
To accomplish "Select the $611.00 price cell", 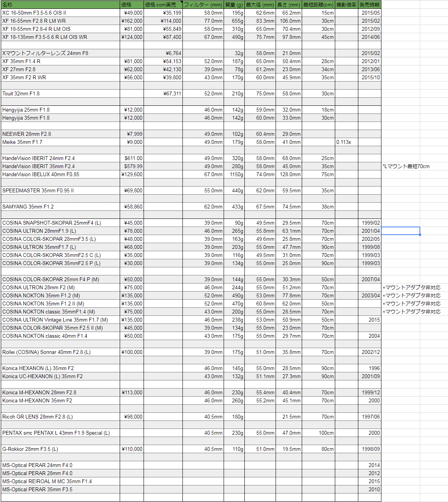I will [x=132, y=158].
